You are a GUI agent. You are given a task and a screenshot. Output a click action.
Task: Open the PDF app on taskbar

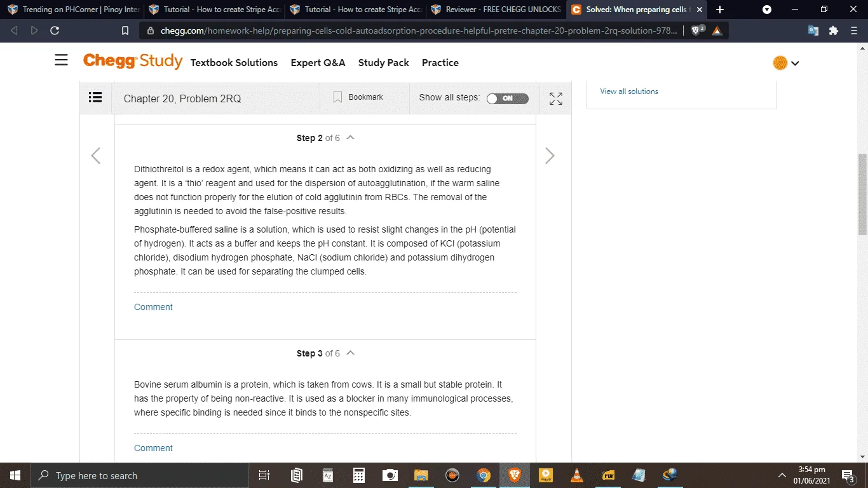tap(608, 475)
